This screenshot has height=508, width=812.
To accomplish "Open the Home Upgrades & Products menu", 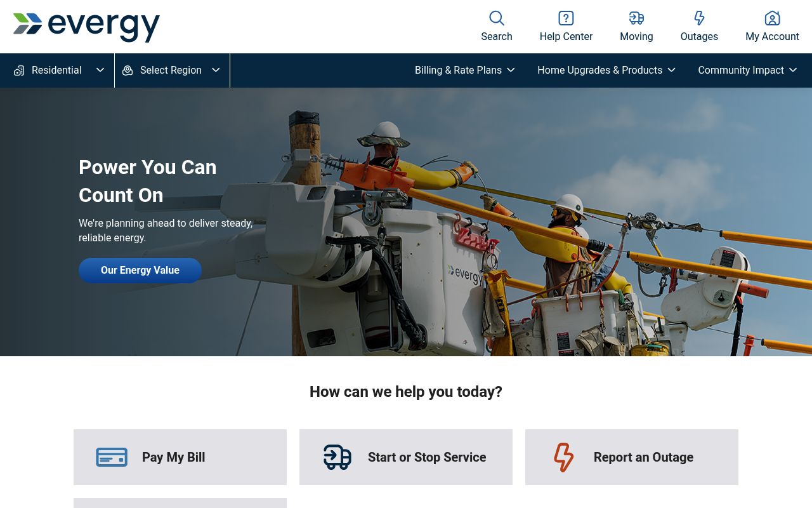I will click(606, 70).
